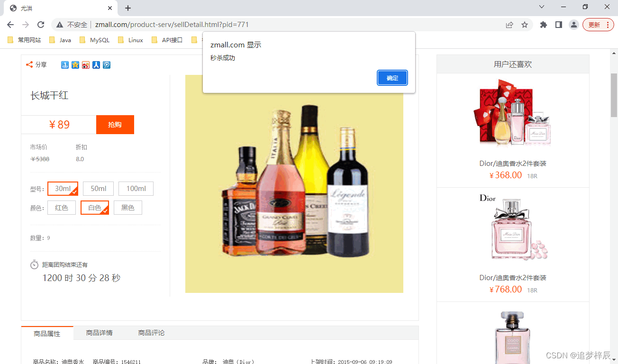The image size is (618, 364).
Task: Open a new browser tab
Action: coord(128,8)
